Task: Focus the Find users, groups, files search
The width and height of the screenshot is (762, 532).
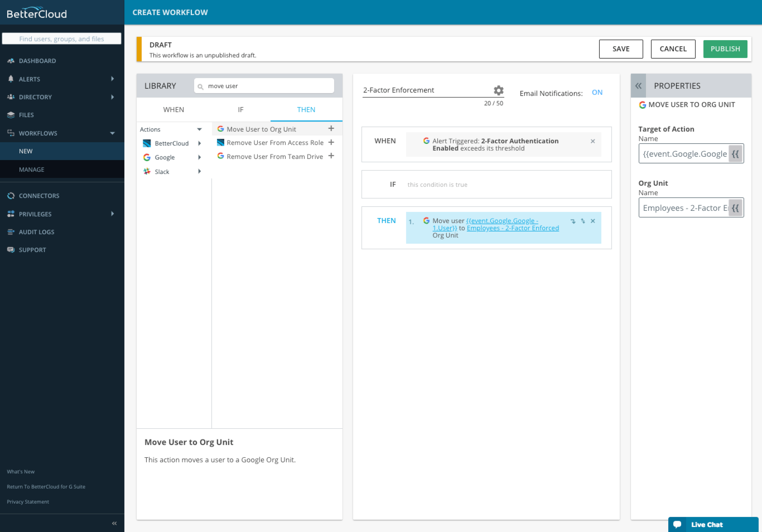Action: click(x=62, y=38)
